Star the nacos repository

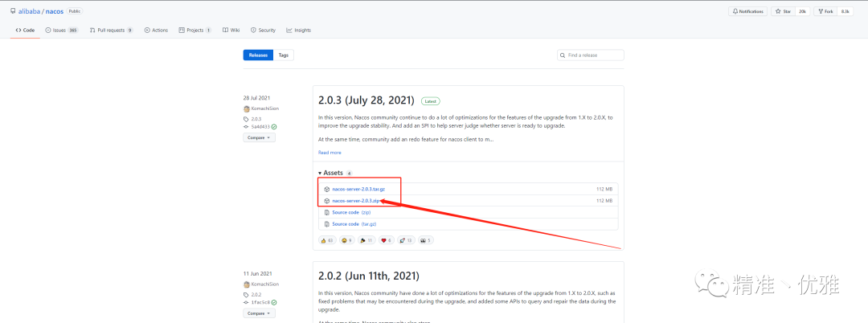(x=783, y=11)
